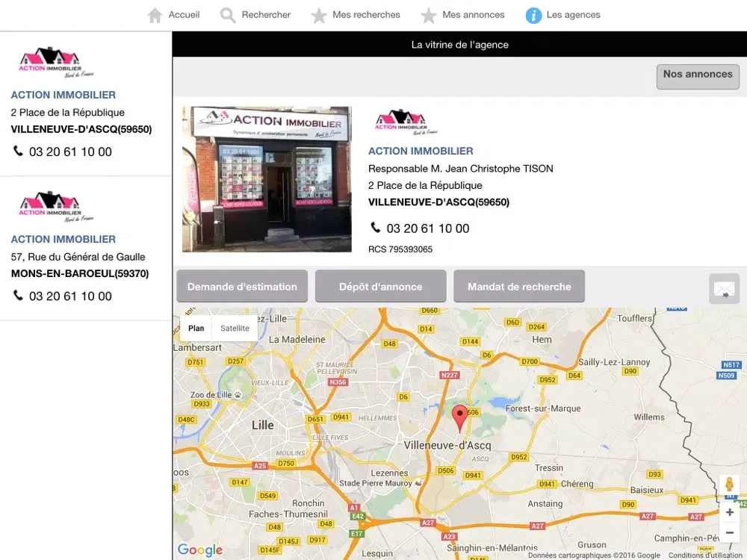
Task: Click the agency logo in main panel
Action: tap(406, 122)
